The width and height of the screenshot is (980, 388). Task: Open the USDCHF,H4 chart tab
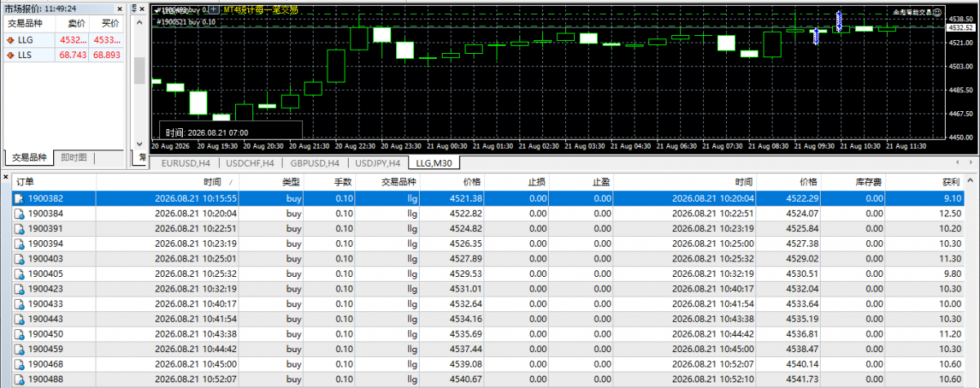pyautogui.click(x=251, y=163)
